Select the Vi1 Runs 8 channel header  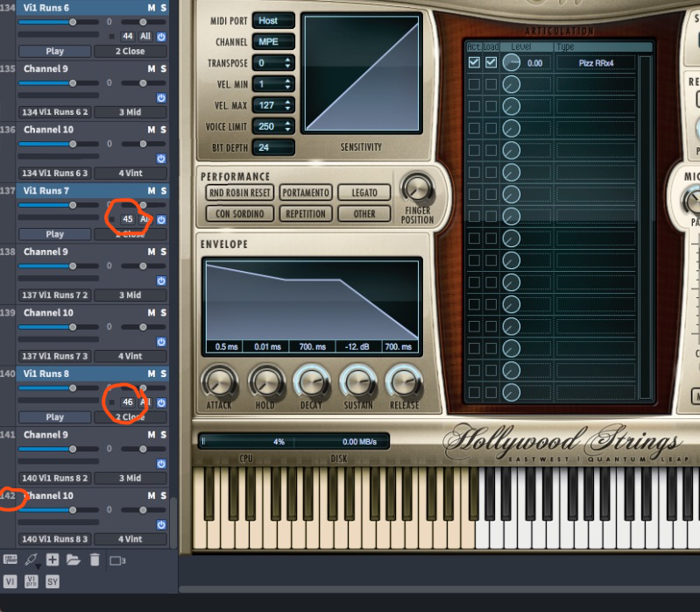tap(93, 374)
